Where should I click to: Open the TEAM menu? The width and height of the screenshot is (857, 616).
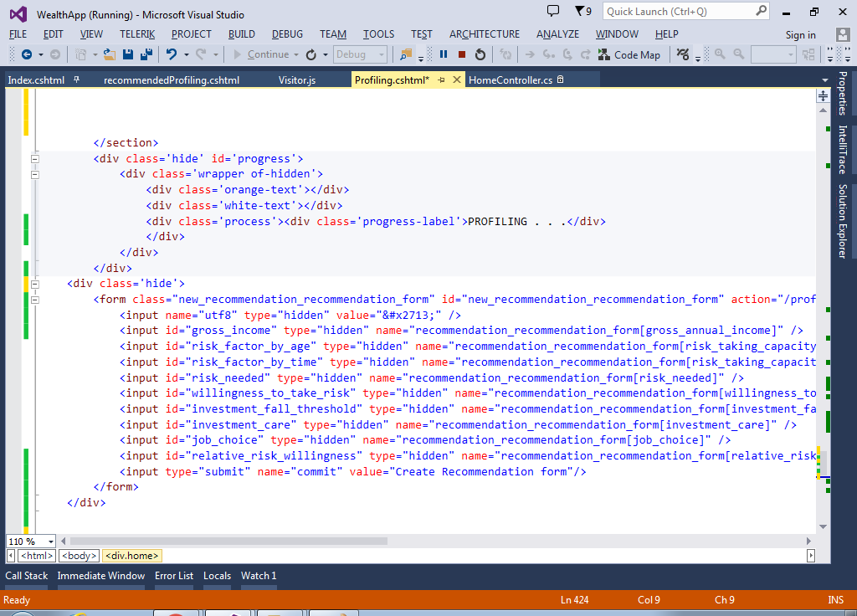[333, 33]
